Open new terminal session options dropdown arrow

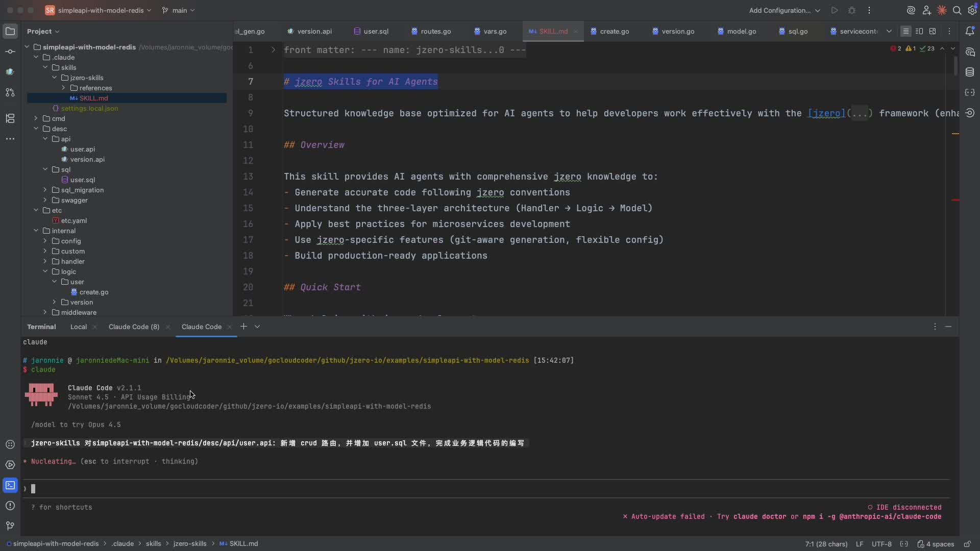(x=257, y=327)
